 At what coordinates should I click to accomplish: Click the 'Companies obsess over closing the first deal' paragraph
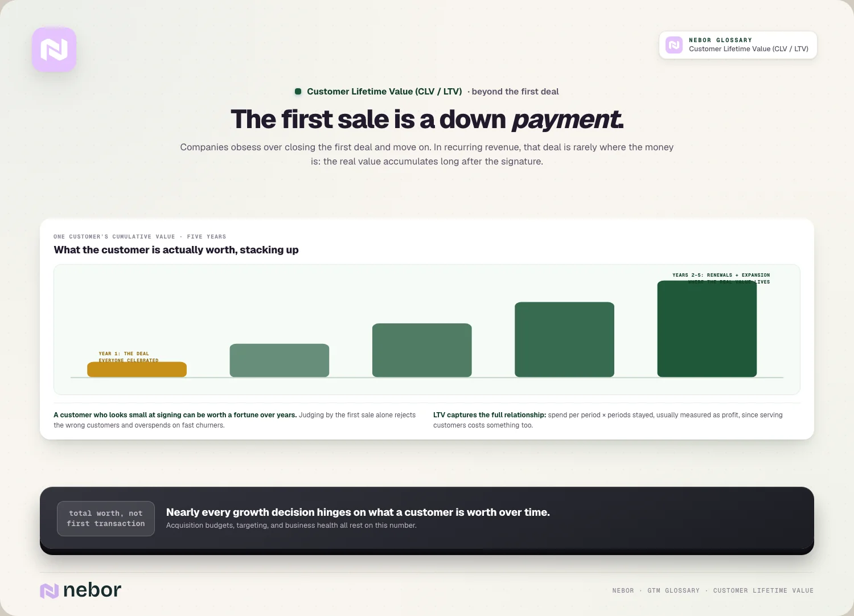point(427,154)
